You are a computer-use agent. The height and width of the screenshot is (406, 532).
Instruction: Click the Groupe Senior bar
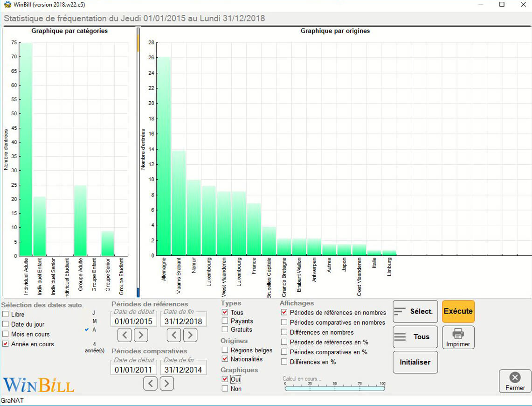pos(108,243)
